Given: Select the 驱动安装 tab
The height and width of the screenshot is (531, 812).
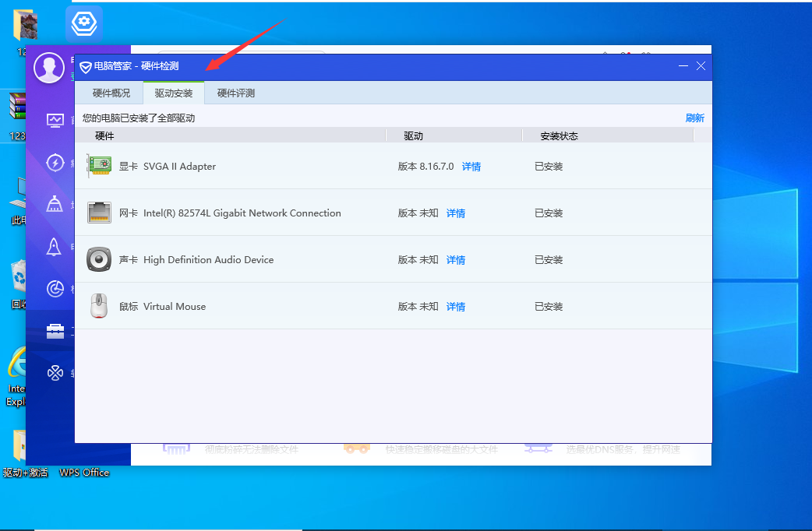Looking at the screenshot, I should tap(174, 93).
